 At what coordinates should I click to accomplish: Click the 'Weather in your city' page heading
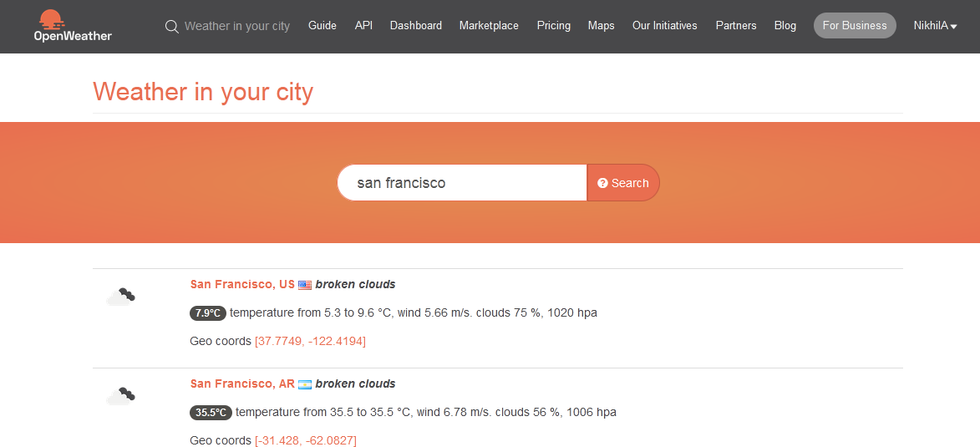(x=203, y=92)
